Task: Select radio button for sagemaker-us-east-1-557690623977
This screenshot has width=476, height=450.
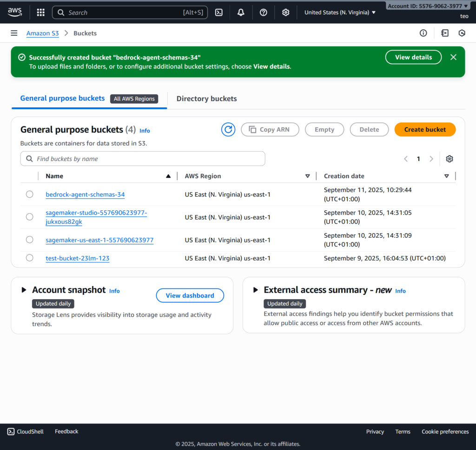Action: tap(30, 240)
